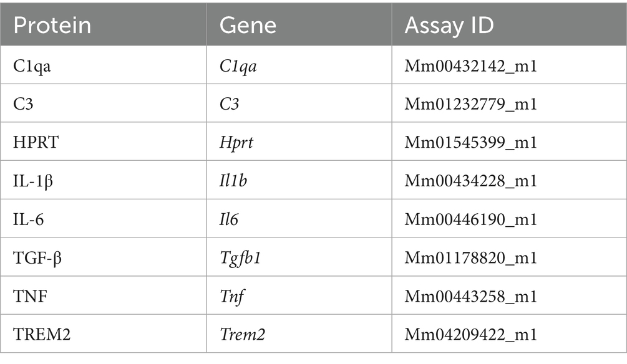Click assay ID Mm01232779_m1
Screen dimensions: 627x364
click(x=470, y=104)
